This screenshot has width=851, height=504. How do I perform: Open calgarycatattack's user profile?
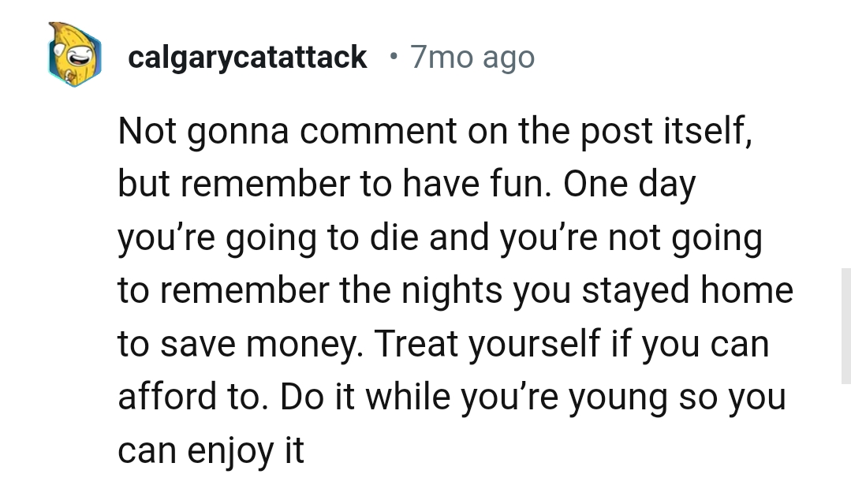tap(247, 56)
